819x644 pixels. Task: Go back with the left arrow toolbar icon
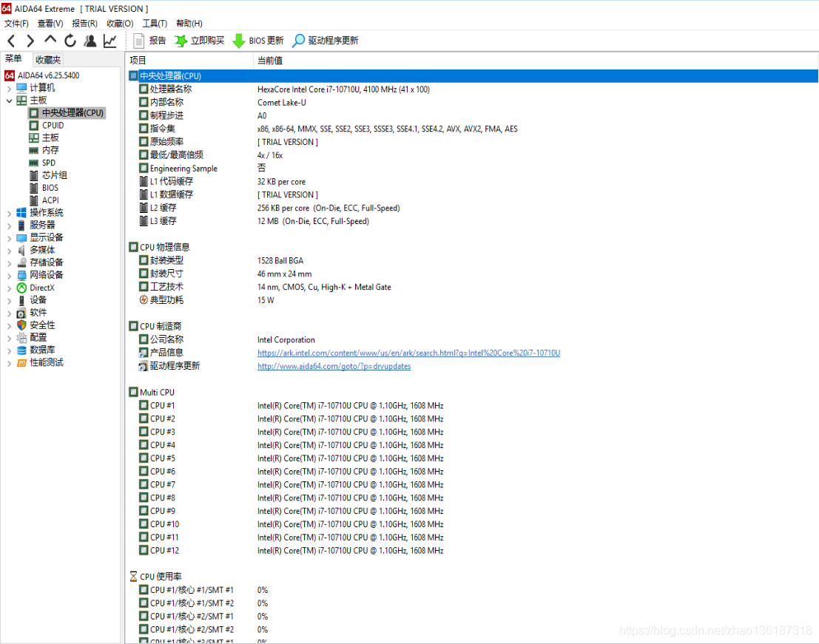coord(12,41)
